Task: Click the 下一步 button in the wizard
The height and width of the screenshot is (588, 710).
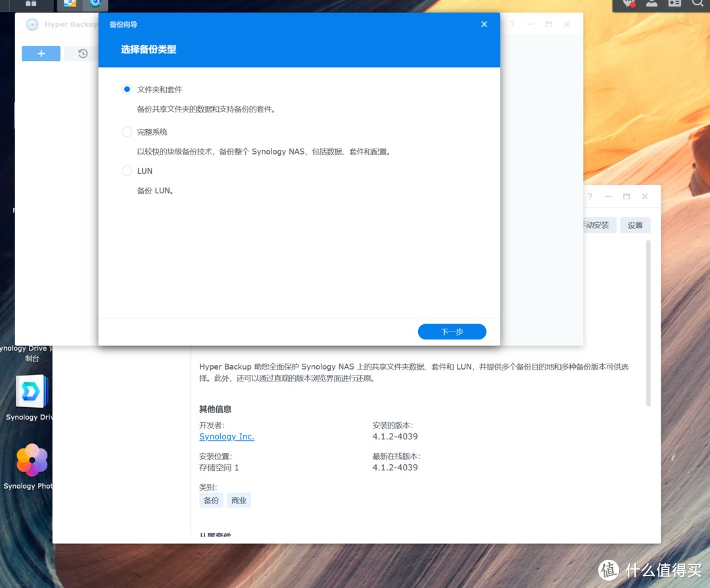Action: (x=452, y=331)
